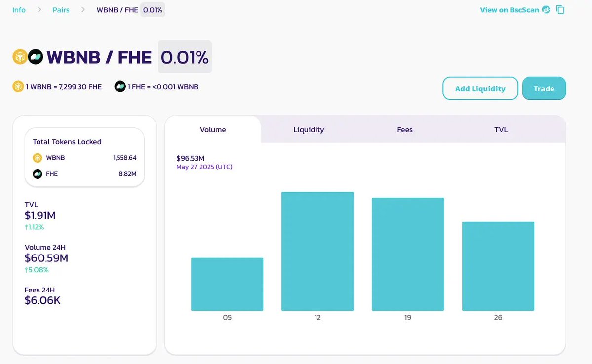This screenshot has width=592, height=364.
Task: Click the FHE icon in Total Tokens Locked
Action: (38, 174)
